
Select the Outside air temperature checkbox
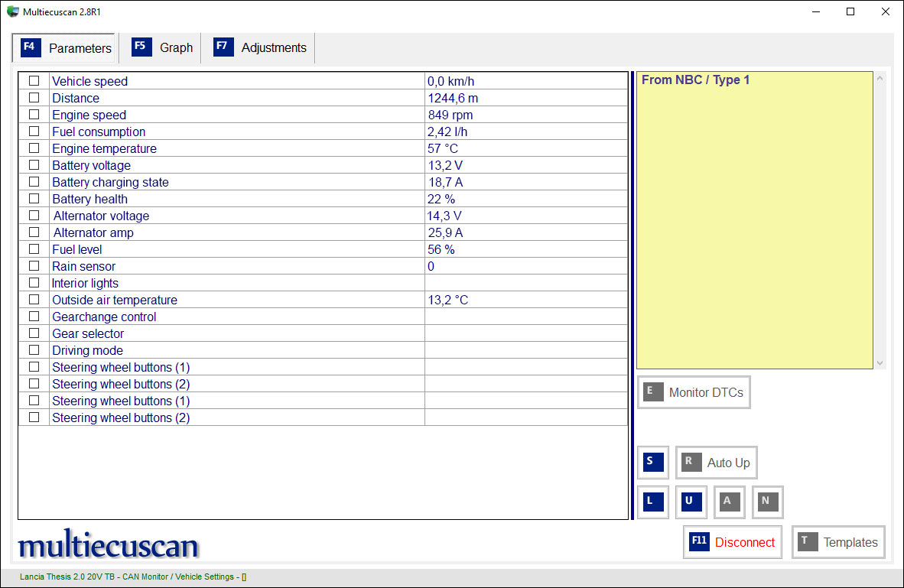[x=34, y=299]
